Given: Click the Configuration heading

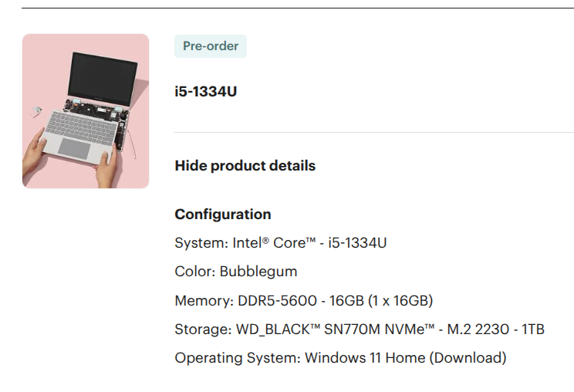Looking at the screenshot, I should (x=223, y=215).
